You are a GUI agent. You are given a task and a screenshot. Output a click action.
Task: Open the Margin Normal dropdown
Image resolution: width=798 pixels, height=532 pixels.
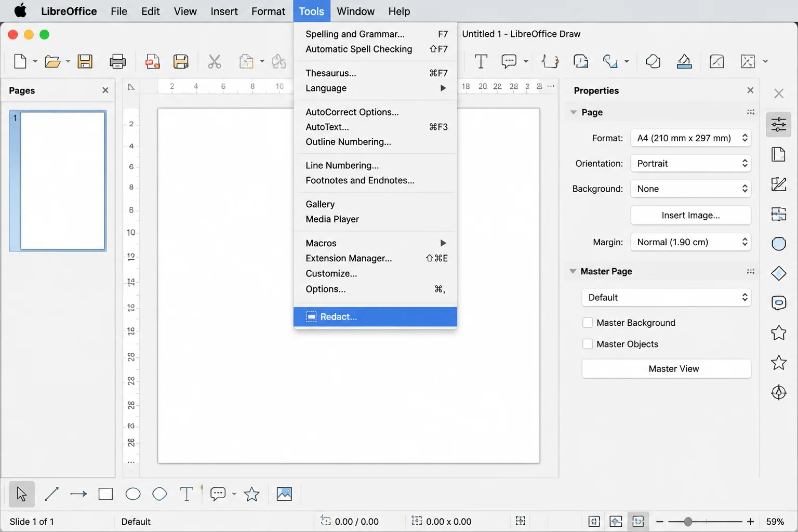690,242
